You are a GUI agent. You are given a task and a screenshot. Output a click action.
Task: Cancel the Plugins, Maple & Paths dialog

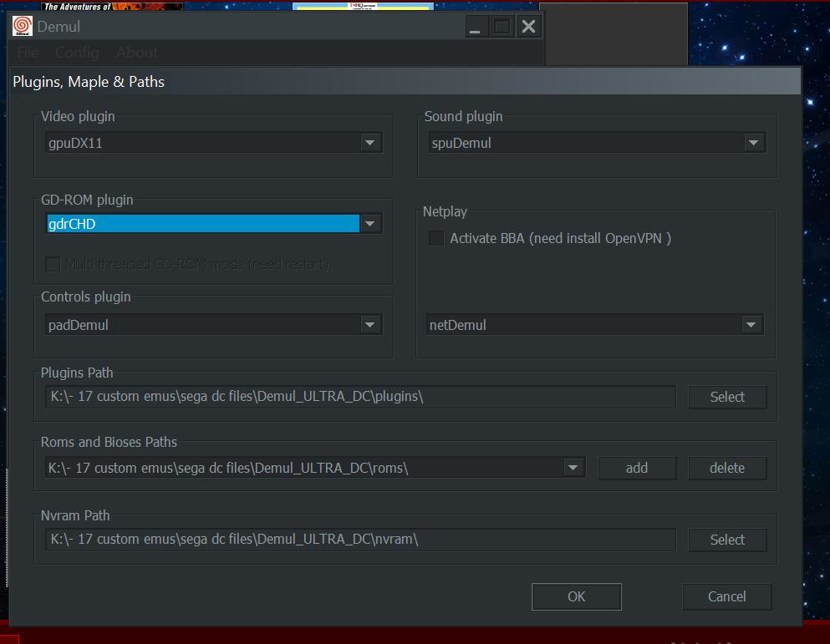(727, 596)
